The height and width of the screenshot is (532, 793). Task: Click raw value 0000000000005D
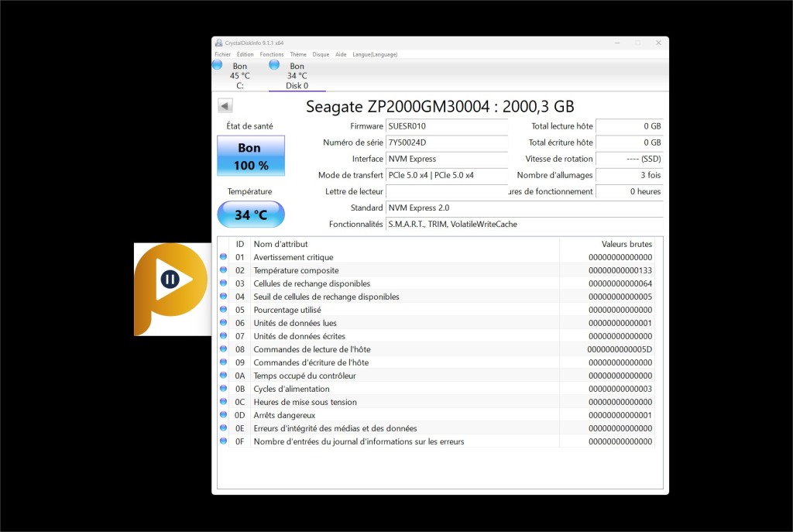pos(620,349)
